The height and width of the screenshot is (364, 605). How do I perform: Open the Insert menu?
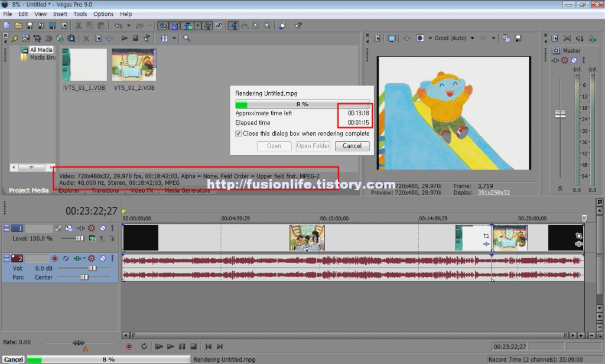60,14
